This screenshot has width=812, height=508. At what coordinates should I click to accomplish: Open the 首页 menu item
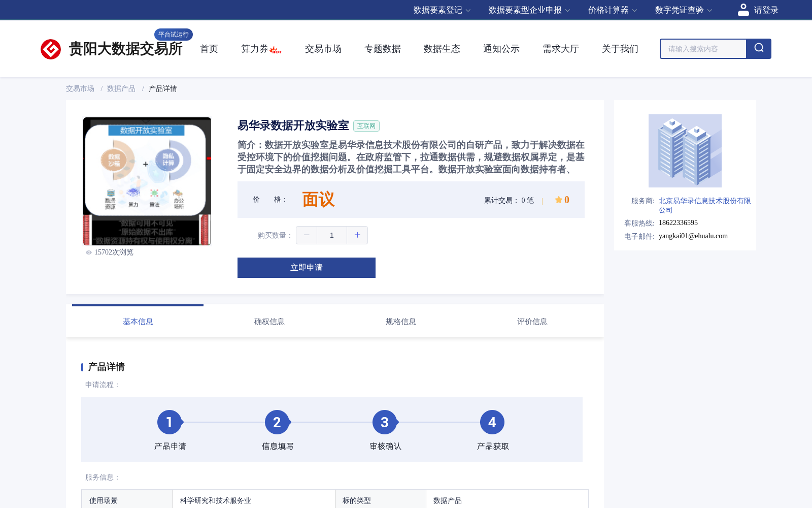click(209, 49)
